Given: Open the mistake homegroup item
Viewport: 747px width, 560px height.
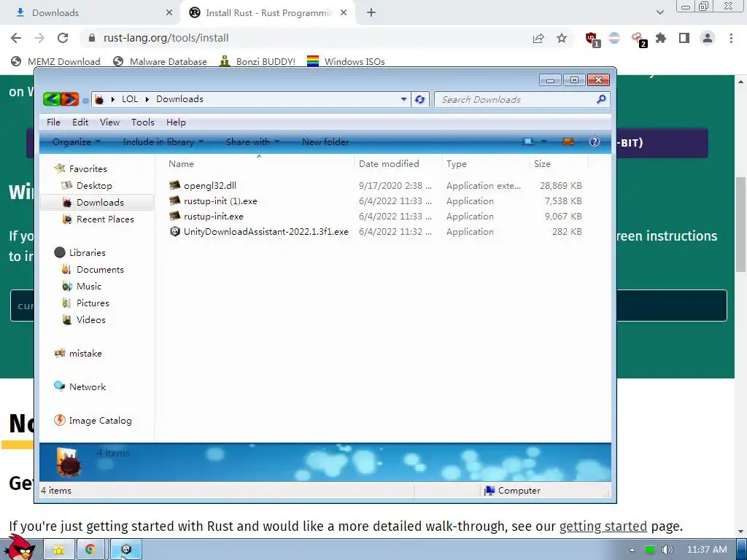Looking at the screenshot, I should (85, 354).
